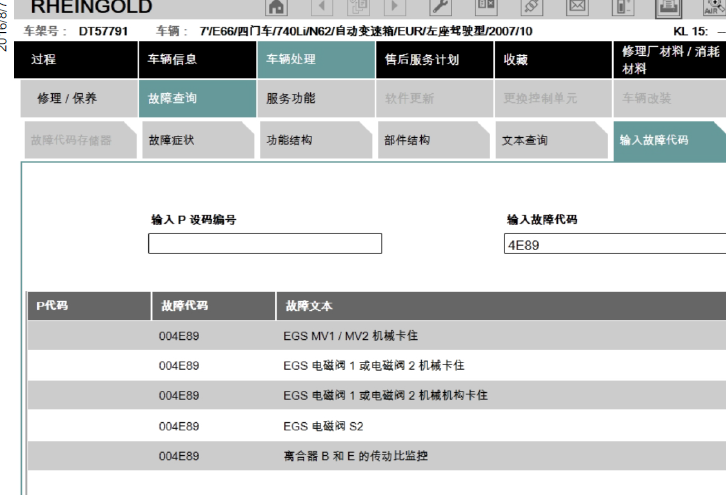Screen dimensions: 726x495
Task: Click the vehicle description 7'/E66 text
Action: [366, 31]
